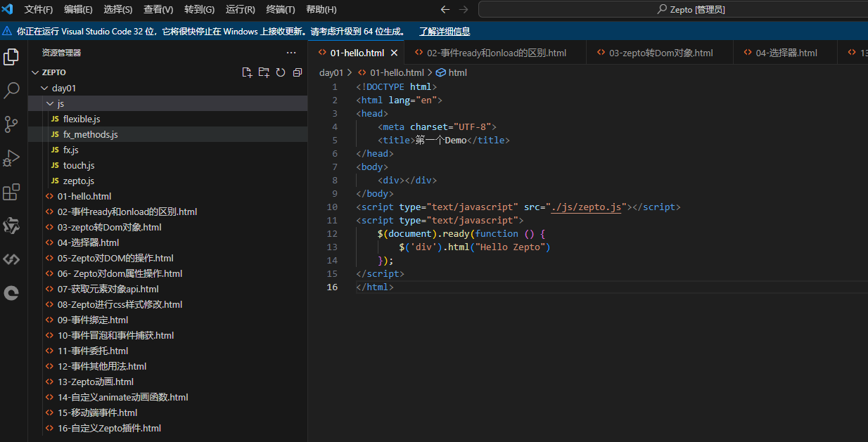The image size is (868, 442).
Task: Switch to 02-事件ready和onload的区别.html tab
Action: point(496,53)
